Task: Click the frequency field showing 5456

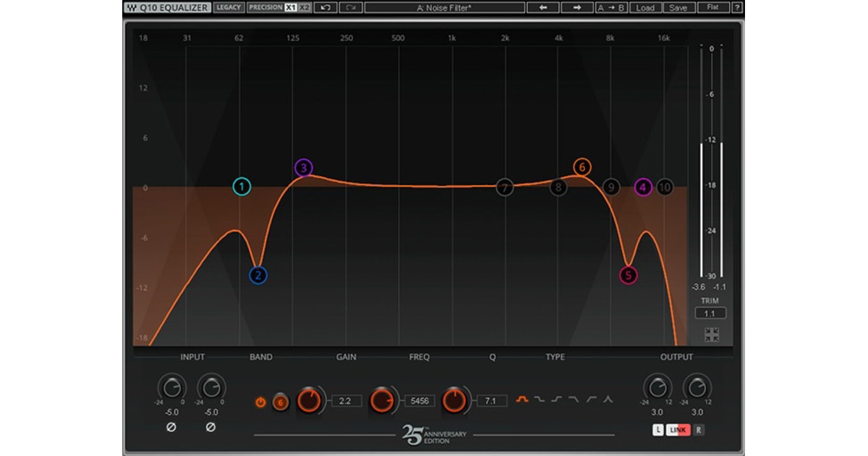Action: [420, 400]
